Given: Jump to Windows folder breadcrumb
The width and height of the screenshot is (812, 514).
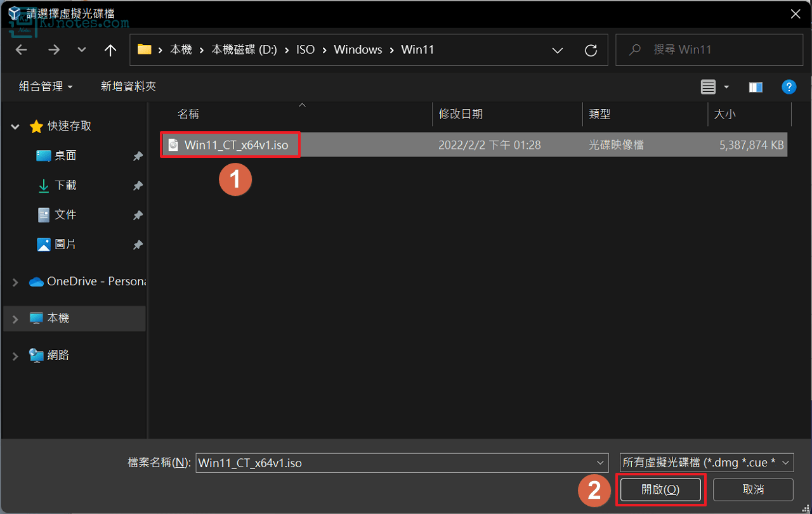Looking at the screenshot, I should [x=358, y=49].
